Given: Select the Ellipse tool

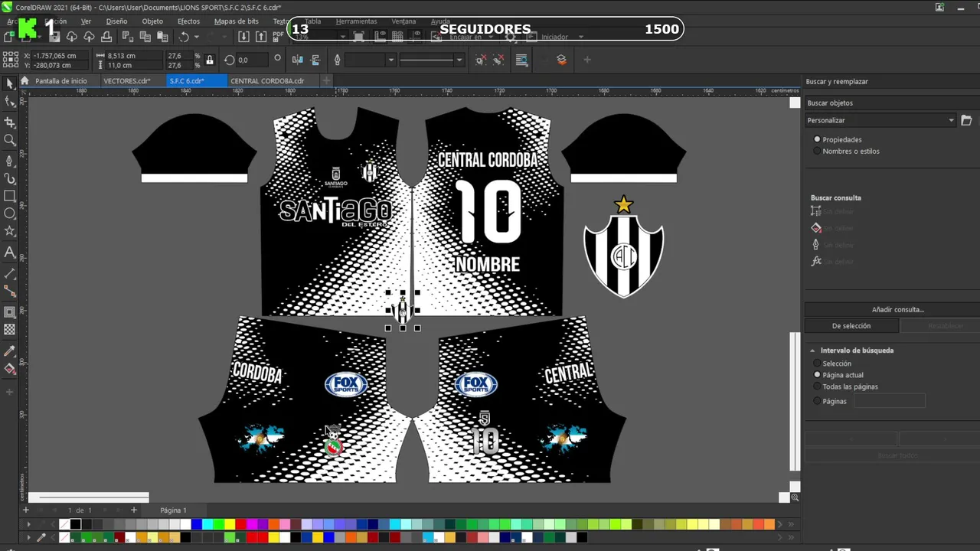Looking at the screenshot, I should (9, 214).
